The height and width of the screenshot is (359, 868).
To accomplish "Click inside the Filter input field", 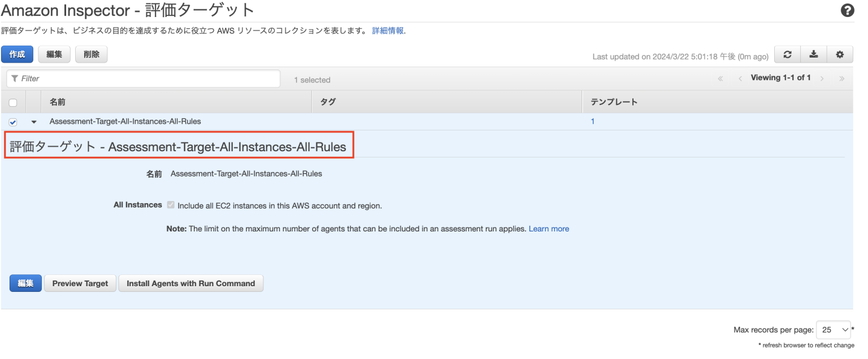I will click(x=141, y=78).
